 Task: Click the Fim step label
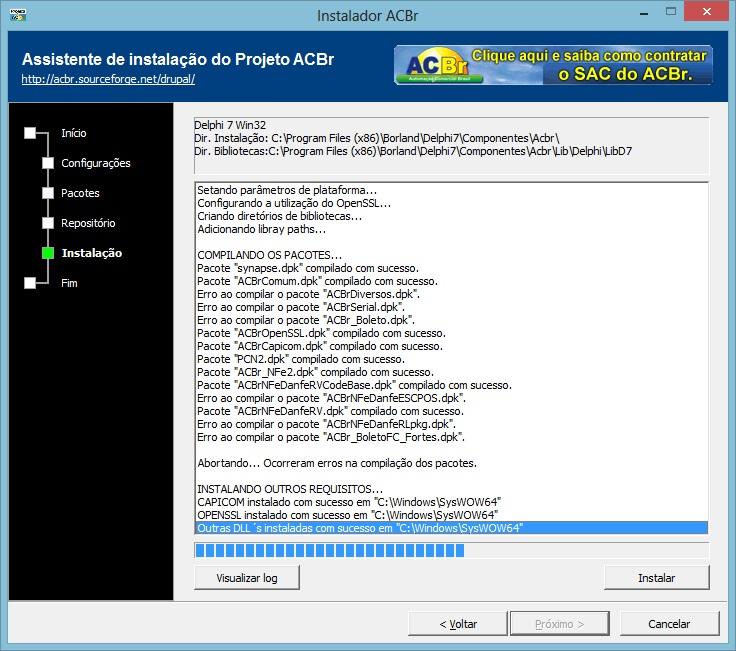tap(69, 283)
